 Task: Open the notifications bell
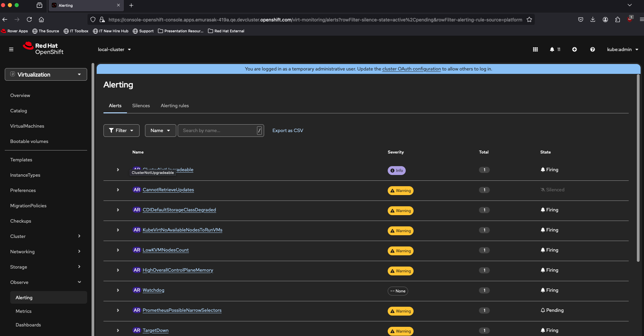pos(555,49)
